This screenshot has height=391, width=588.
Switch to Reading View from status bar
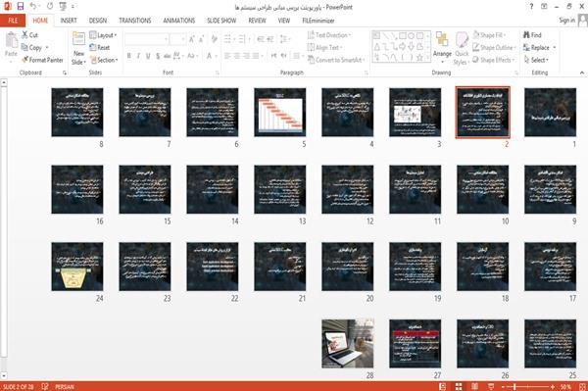(474, 386)
